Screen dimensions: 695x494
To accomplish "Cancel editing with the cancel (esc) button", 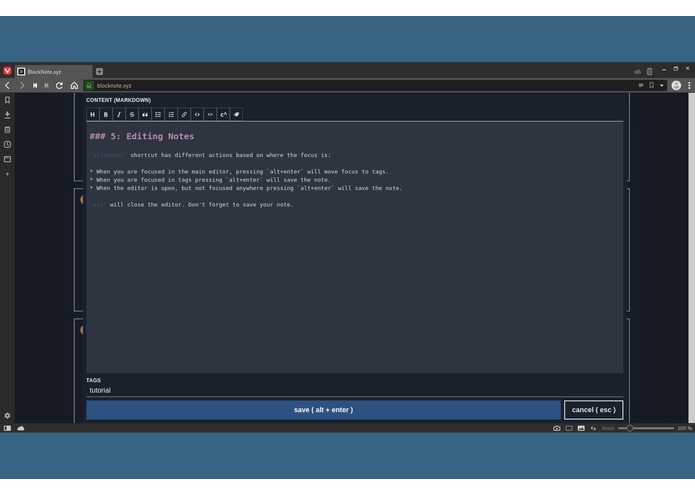I will pos(593,410).
